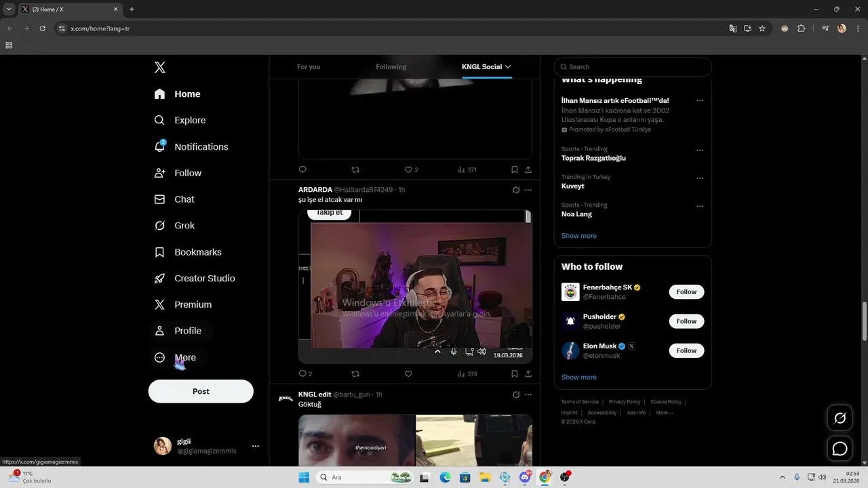Open the floating chat messages button
The height and width of the screenshot is (488, 868).
840,449
